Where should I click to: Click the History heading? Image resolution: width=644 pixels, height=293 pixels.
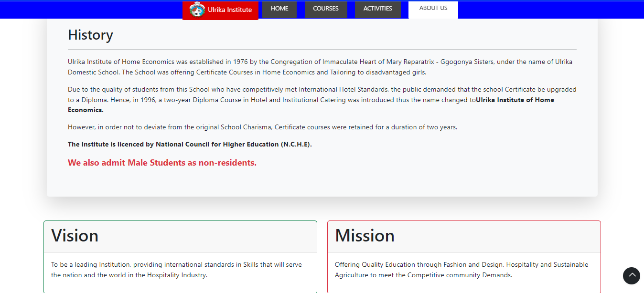[90, 35]
